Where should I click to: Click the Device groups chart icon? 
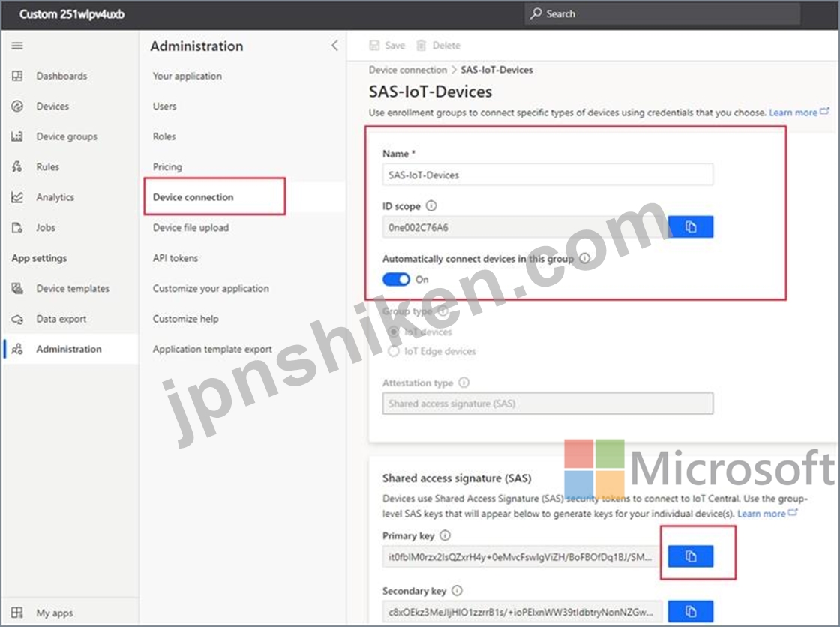[17, 136]
